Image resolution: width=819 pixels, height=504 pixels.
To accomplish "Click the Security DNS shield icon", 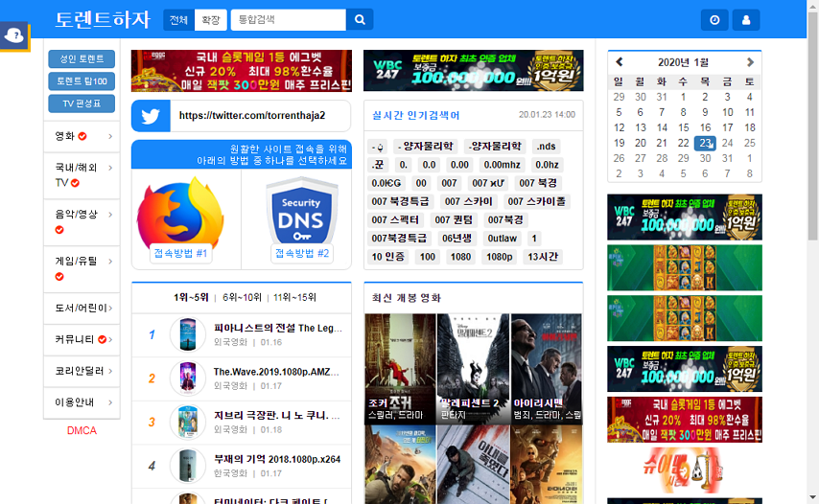I will tap(301, 211).
